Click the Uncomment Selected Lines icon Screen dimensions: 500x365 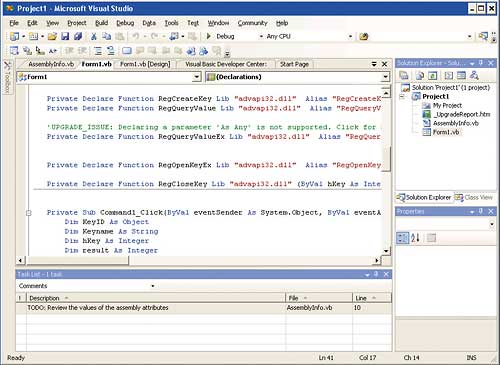pos(111,51)
